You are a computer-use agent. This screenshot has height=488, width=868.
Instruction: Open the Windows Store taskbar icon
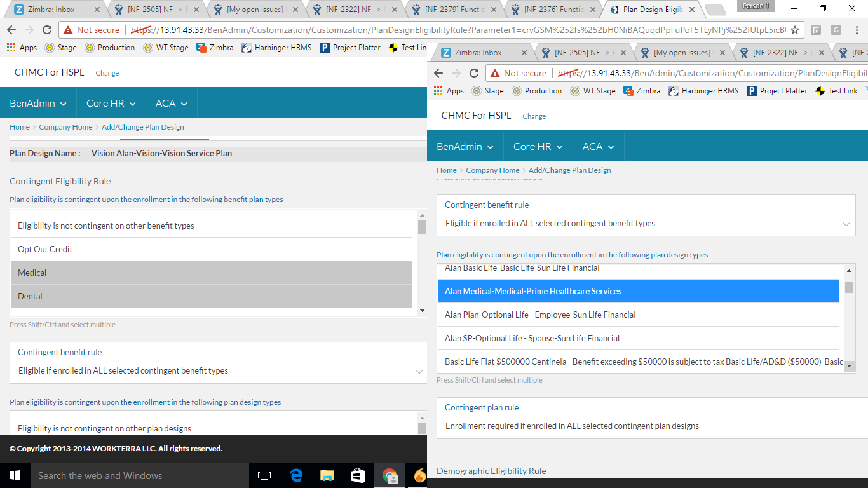click(x=358, y=475)
